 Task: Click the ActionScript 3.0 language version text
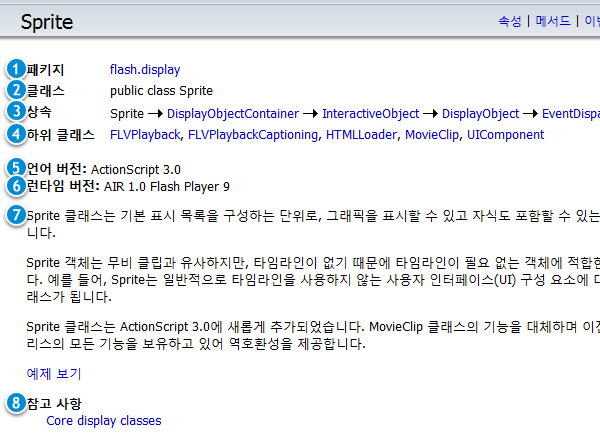coord(136,169)
